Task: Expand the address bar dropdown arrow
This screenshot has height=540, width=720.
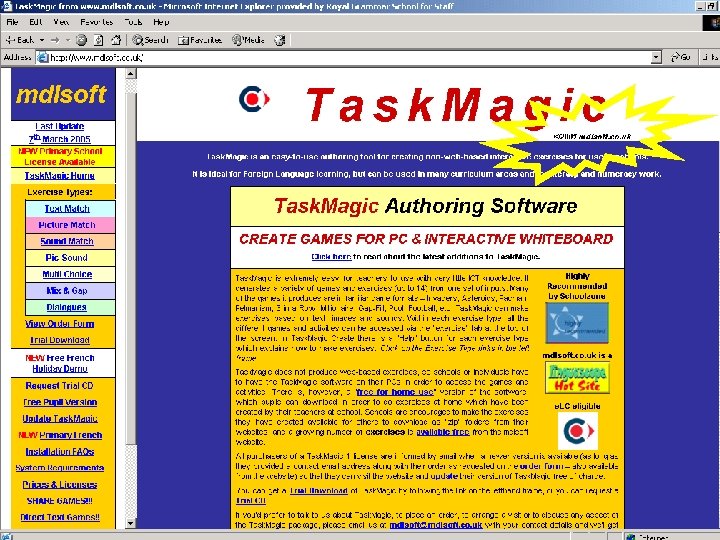Action: click(x=657, y=57)
